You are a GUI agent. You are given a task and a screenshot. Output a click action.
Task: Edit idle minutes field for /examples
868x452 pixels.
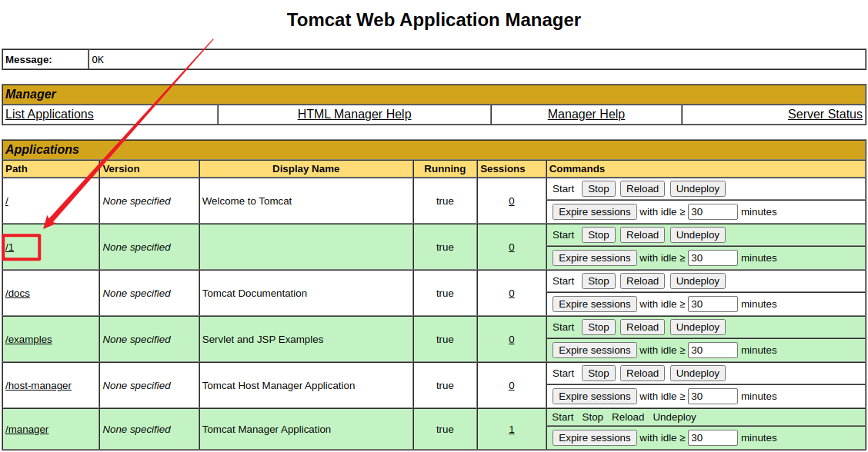pyautogui.click(x=713, y=351)
